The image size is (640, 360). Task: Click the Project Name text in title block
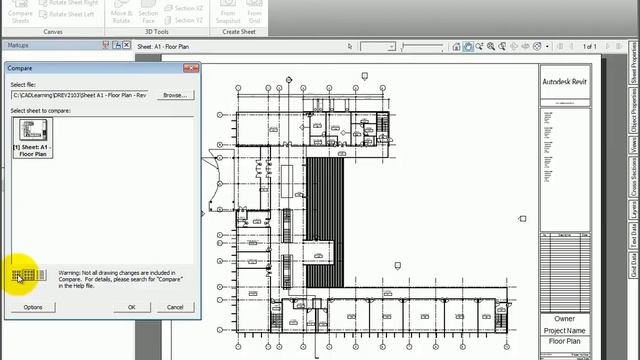coord(564,330)
